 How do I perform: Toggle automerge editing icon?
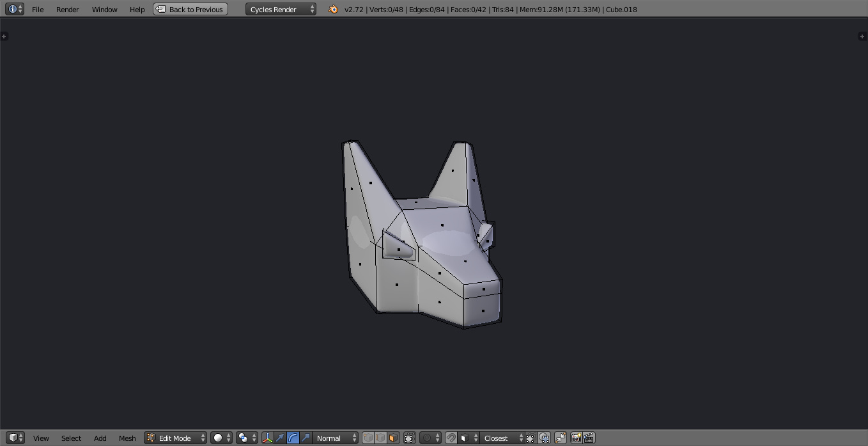[561, 438]
